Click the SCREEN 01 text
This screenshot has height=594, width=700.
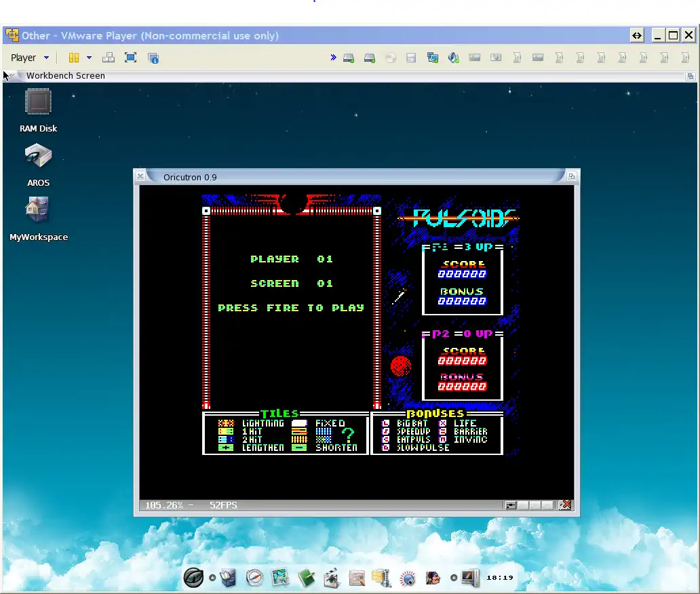point(292,283)
